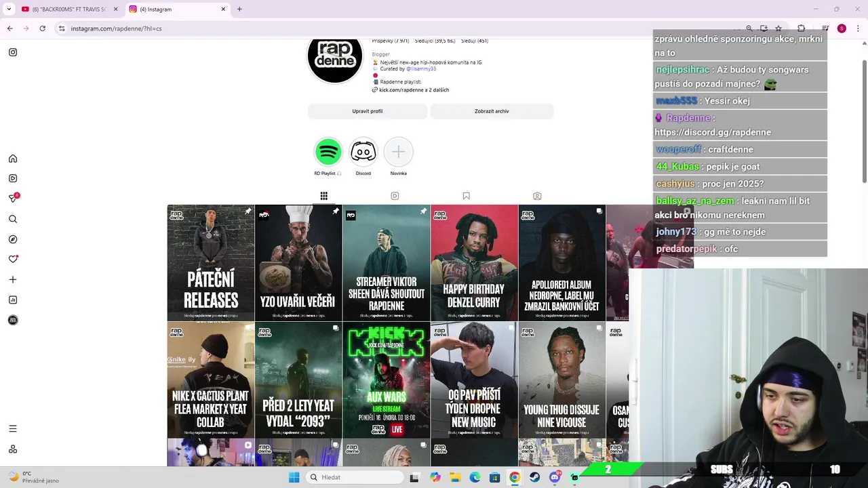Add a new highlight with Novinka
The height and width of the screenshot is (488, 868).
click(x=399, y=152)
